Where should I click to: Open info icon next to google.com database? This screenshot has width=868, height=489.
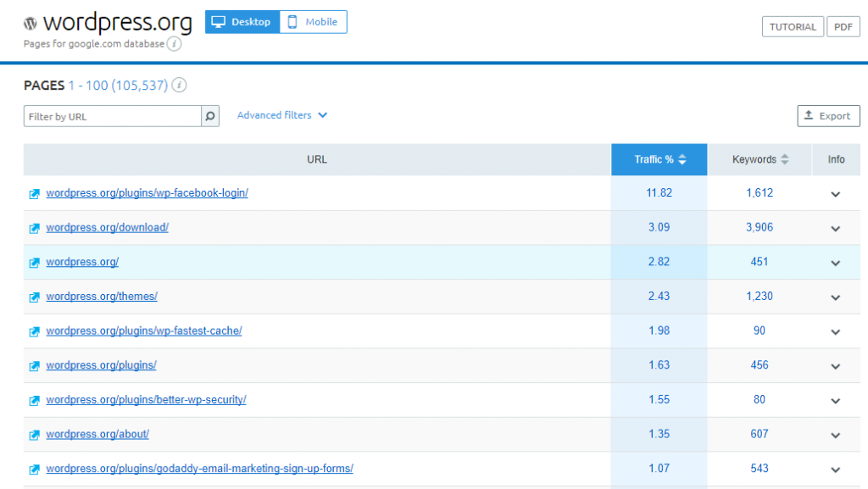click(175, 44)
